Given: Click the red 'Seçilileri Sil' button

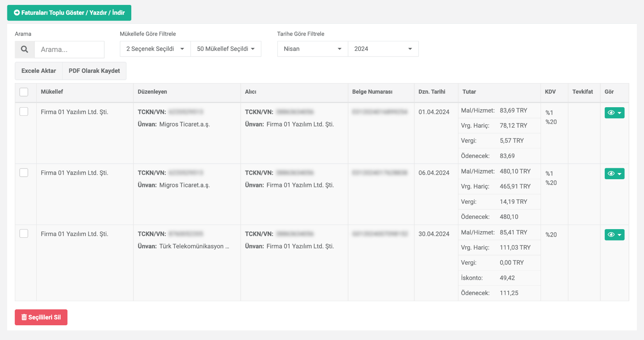Looking at the screenshot, I should (x=41, y=317).
